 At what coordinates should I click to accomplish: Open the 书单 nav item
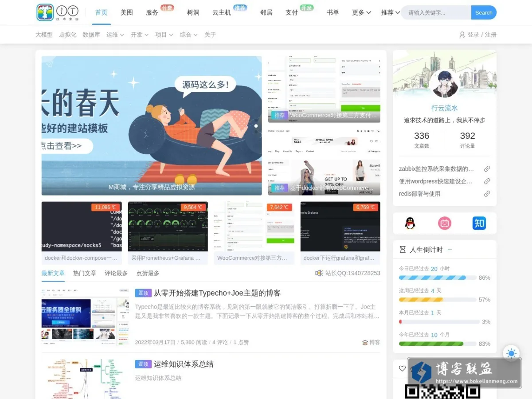[x=332, y=12]
